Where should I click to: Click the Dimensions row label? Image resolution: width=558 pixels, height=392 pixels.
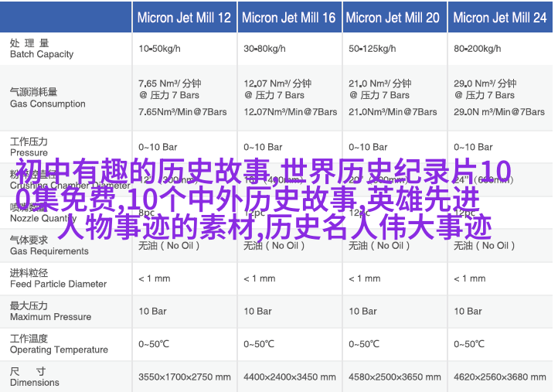coord(35,383)
